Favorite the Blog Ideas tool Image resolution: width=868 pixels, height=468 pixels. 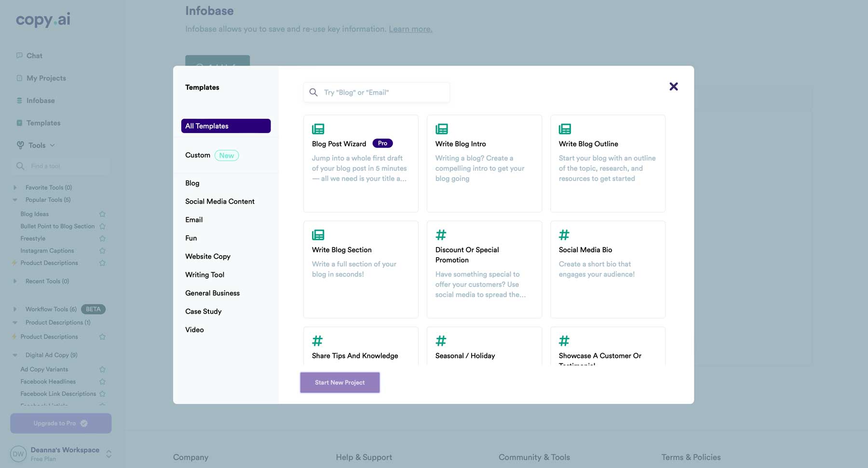102,213
